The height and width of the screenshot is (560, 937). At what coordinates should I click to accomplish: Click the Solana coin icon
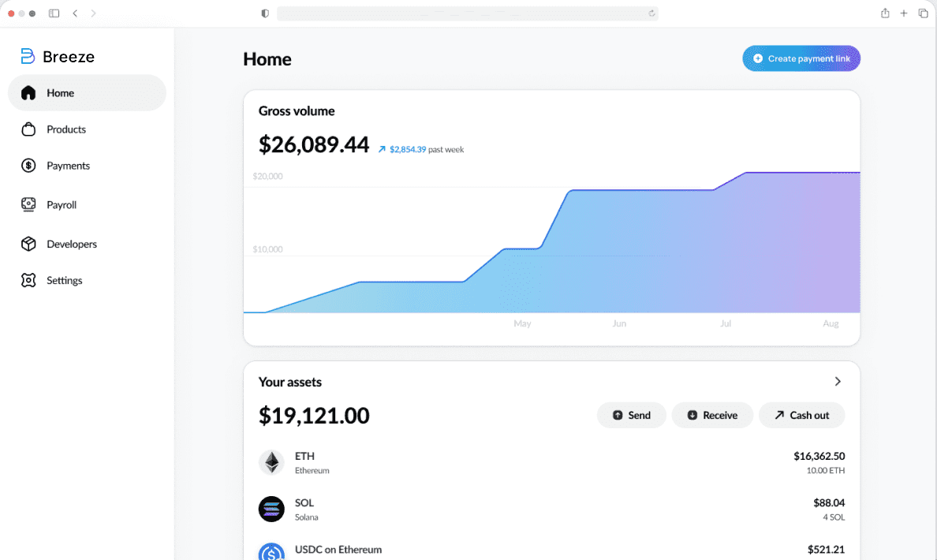pyautogui.click(x=271, y=510)
